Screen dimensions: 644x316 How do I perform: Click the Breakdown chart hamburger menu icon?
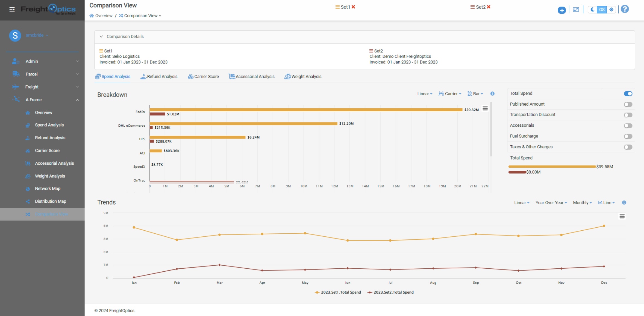click(x=485, y=109)
